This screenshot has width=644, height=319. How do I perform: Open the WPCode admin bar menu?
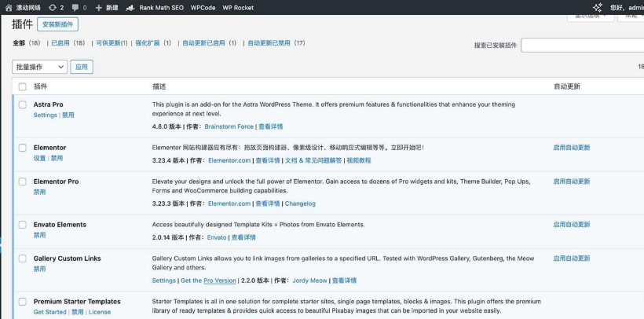(x=203, y=7)
